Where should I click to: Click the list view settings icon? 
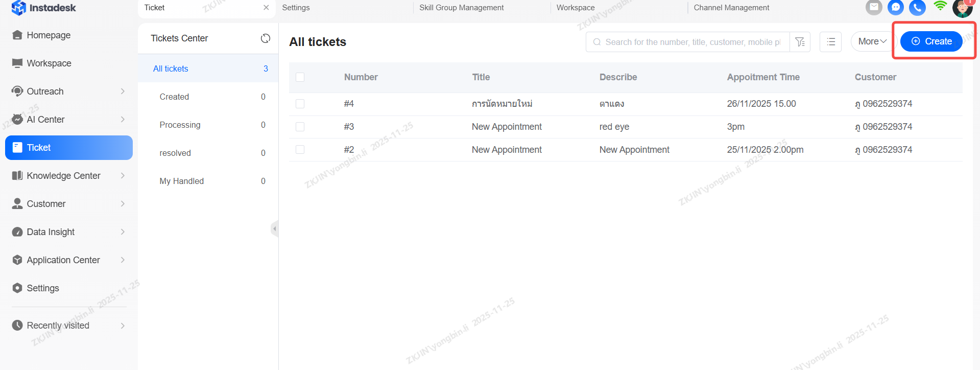click(x=830, y=42)
